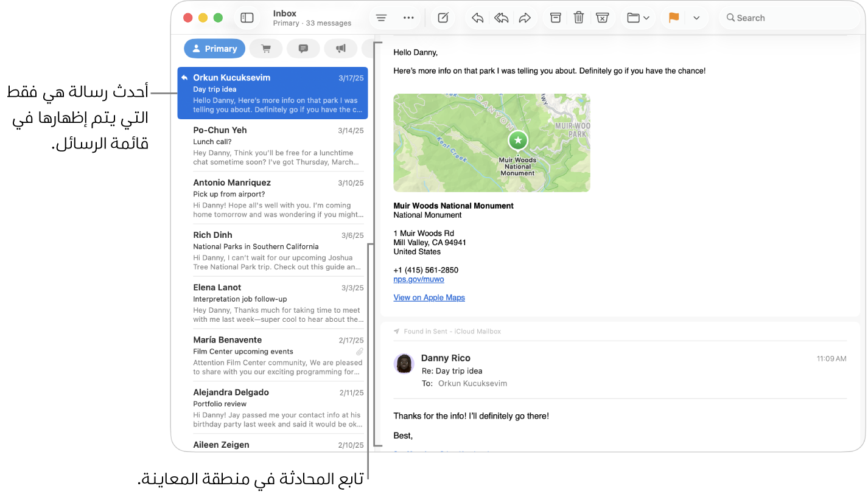868x497 pixels.
Task: Open Alejandra Delgado's Portfolio review message
Action: [x=273, y=408]
